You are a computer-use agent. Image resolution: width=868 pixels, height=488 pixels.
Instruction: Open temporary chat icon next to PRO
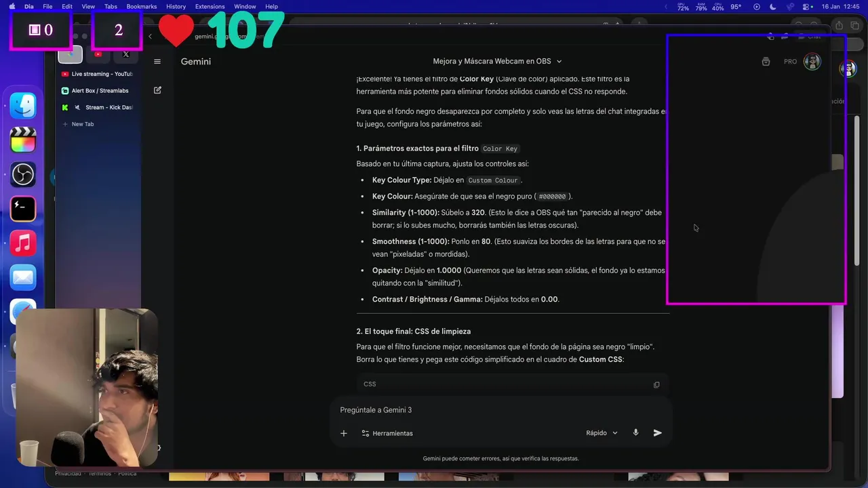[x=766, y=62]
